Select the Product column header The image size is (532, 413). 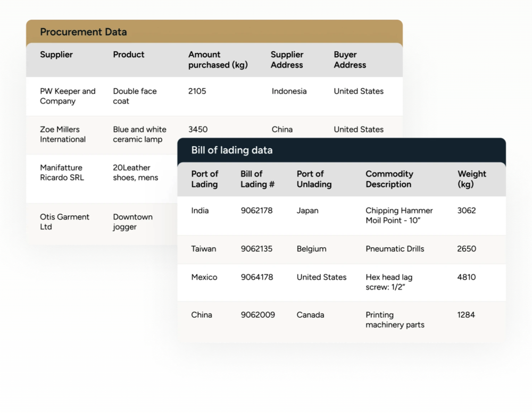click(129, 55)
